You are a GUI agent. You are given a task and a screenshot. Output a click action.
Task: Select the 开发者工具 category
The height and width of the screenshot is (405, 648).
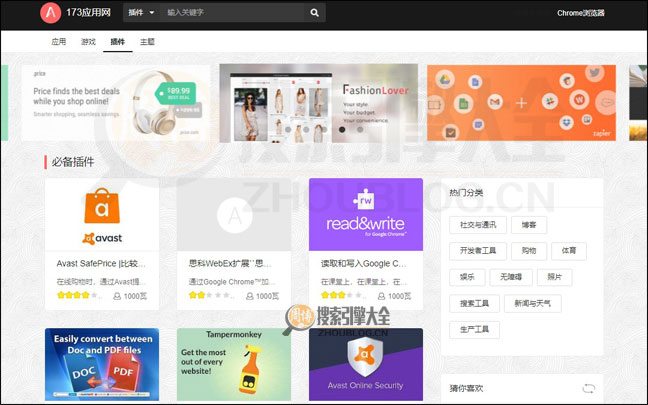[478, 251]
